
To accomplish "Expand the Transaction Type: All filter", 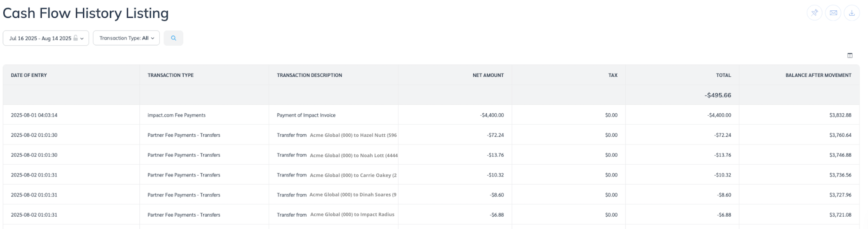I will [x=126, y=38].
